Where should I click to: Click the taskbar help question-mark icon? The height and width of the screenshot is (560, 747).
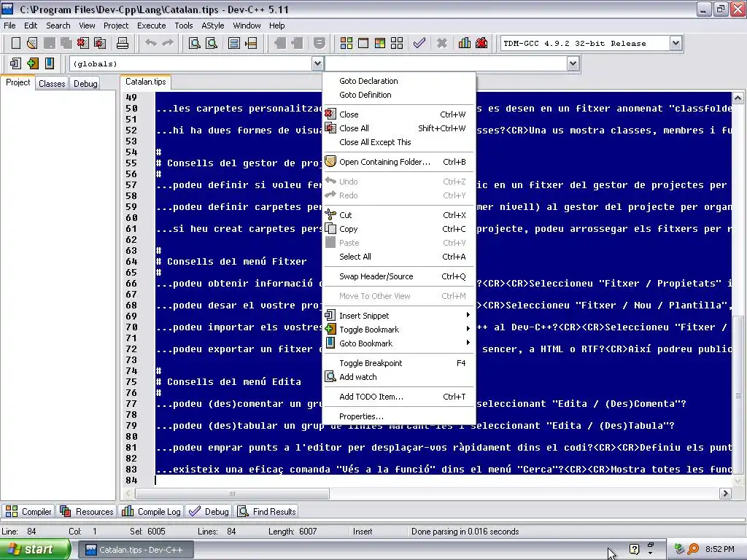(x=634, y=549)
